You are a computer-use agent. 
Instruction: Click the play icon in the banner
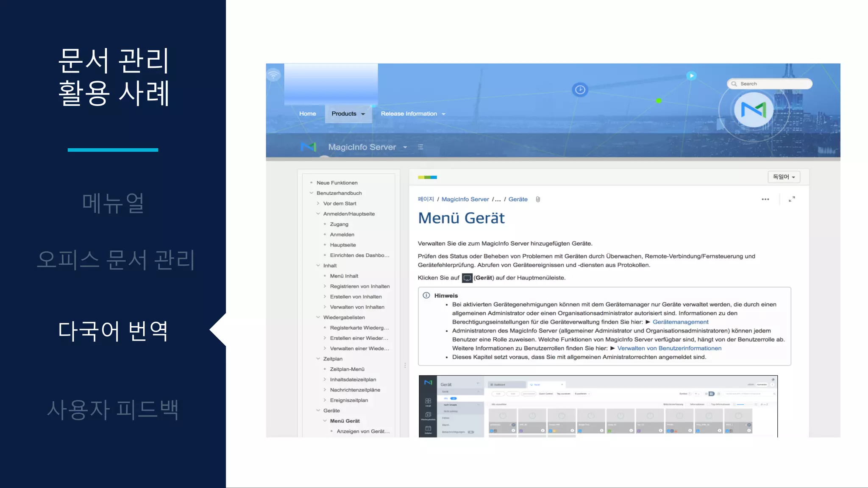[x=691, y=76]
